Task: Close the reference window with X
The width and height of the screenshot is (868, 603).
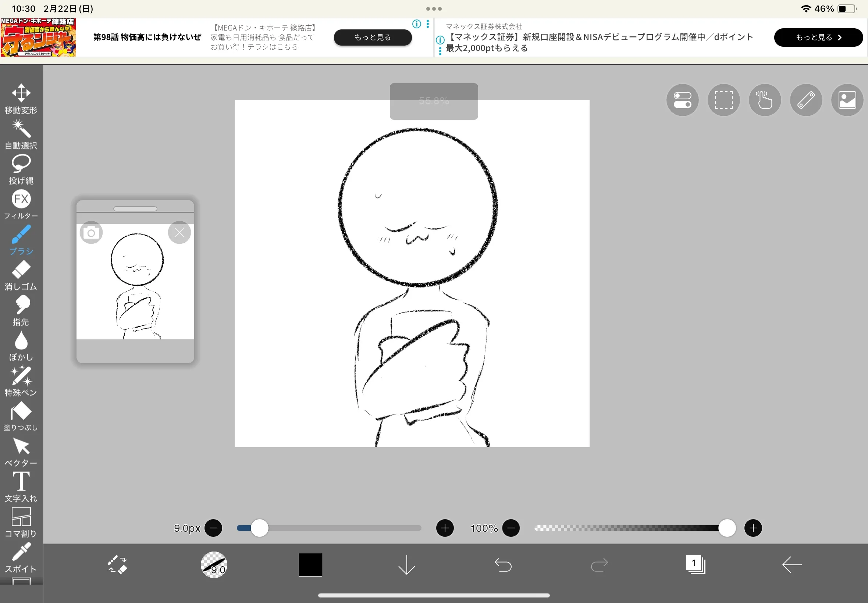Action: click(179, 232)
